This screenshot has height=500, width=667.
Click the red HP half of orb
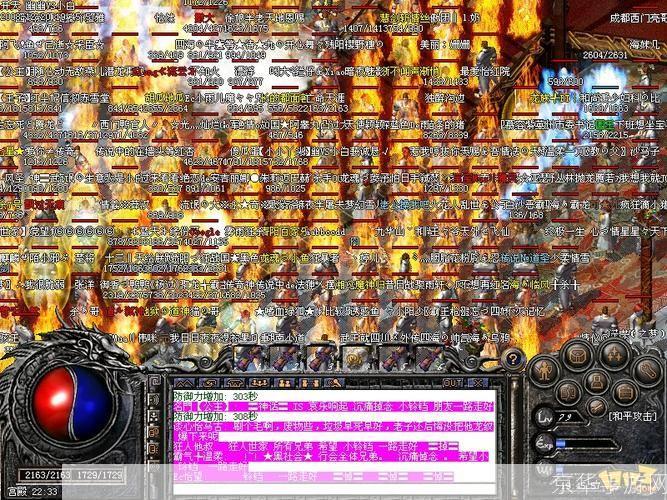[53, 403]
